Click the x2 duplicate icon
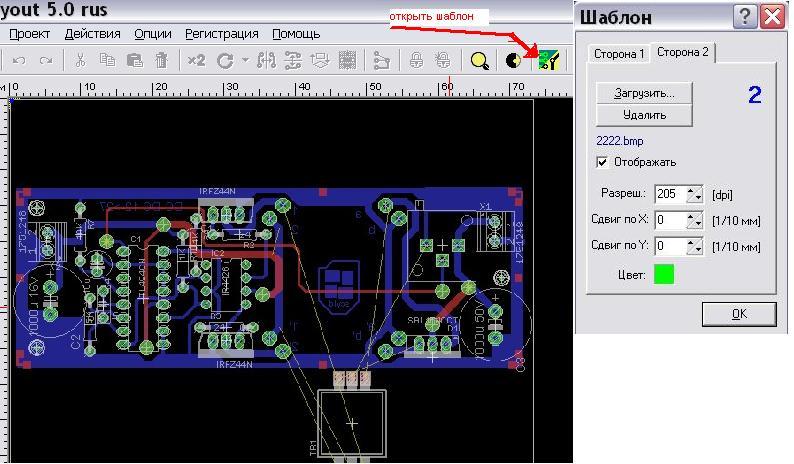The image size is (794, 464). [196, 61]
